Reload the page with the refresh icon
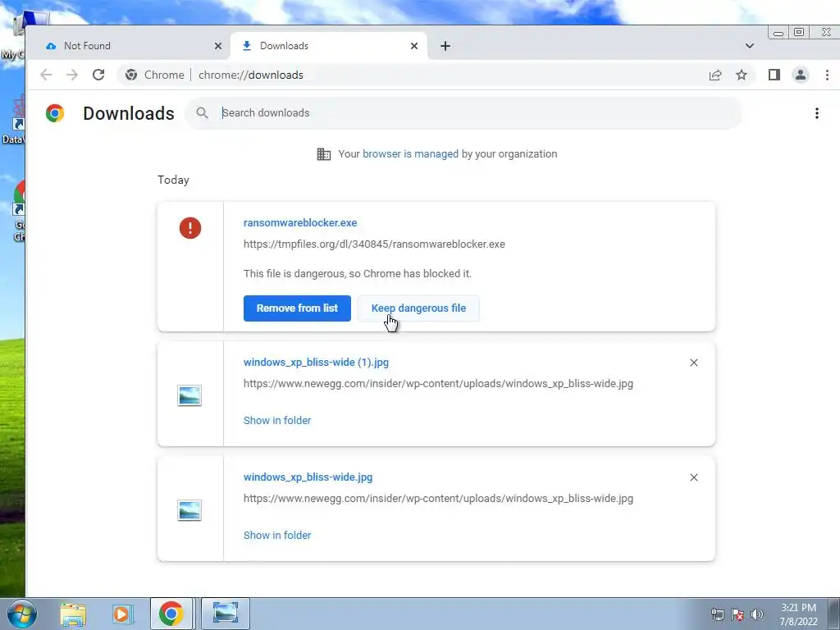Image resolution: width=840 pixels, height=630 pixels. click(x=98, y=75)
